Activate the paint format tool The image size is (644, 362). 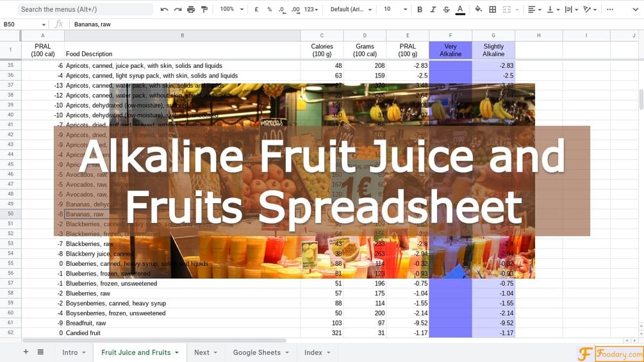(x=204, y=9)
